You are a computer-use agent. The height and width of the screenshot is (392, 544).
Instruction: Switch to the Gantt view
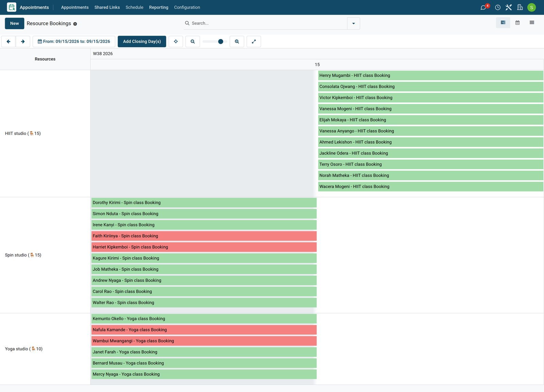point(503,23)
